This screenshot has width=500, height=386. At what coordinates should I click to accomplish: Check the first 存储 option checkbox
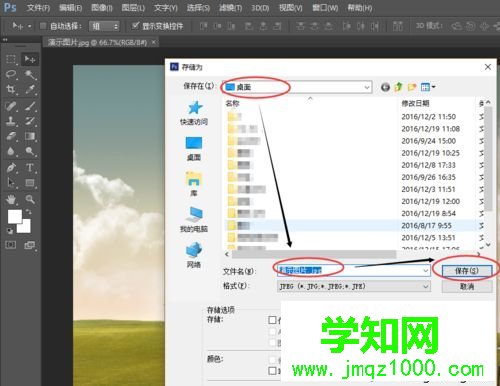coord(272,320)
